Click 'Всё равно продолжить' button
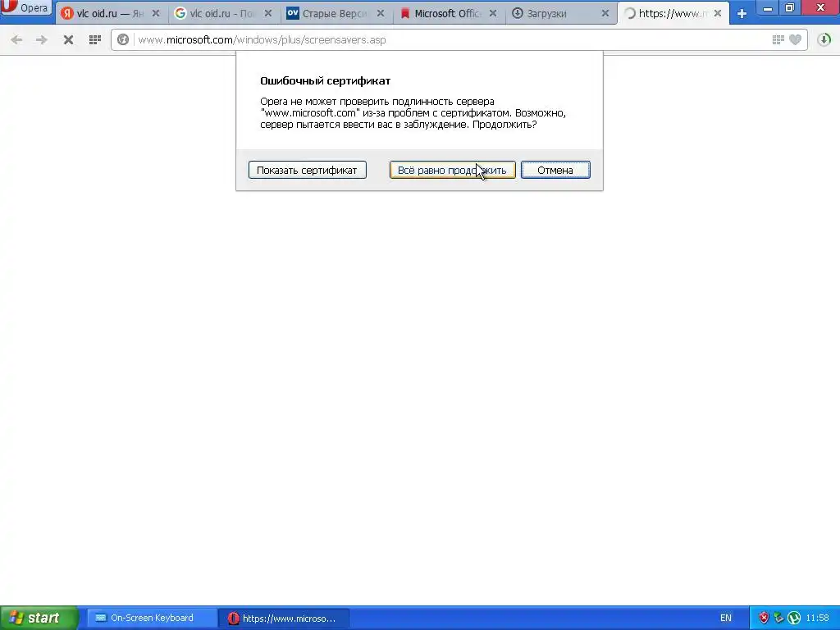The height and width of the screenshot is (630, 840). pyautogui.click(x=452, y=171)
